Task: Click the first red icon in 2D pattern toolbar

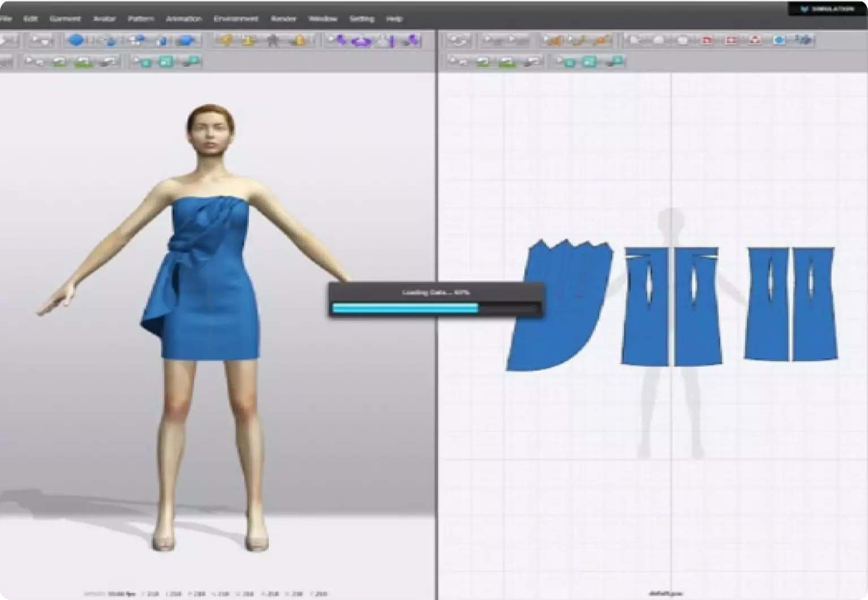Action: click(x=707, y=40)
